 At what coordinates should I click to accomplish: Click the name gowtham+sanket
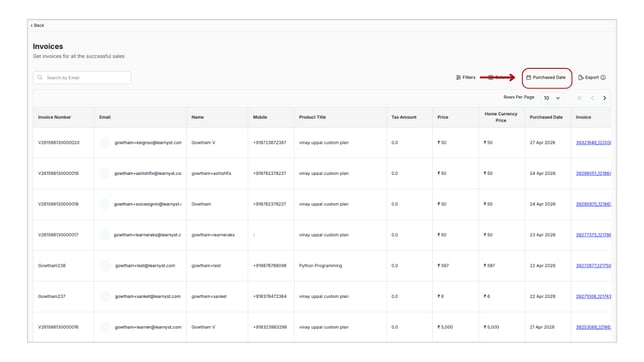pyautogui.click(x=209, y=296)
